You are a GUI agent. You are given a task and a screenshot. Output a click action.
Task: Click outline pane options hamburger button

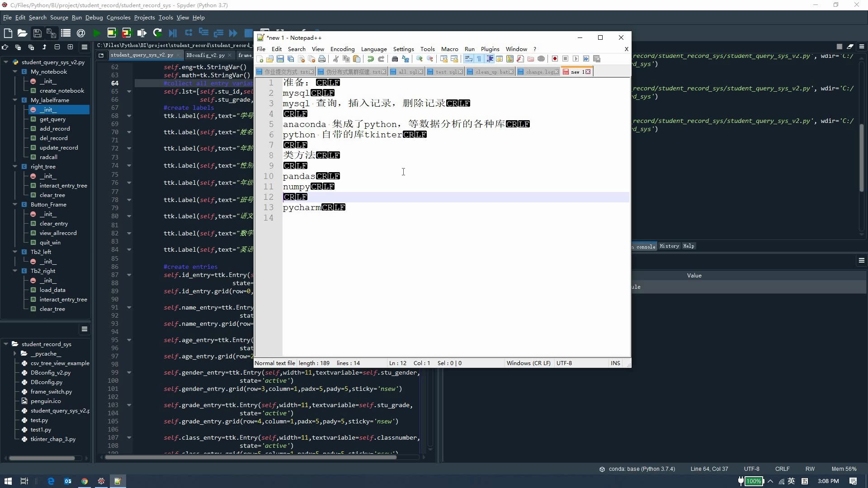85,47
